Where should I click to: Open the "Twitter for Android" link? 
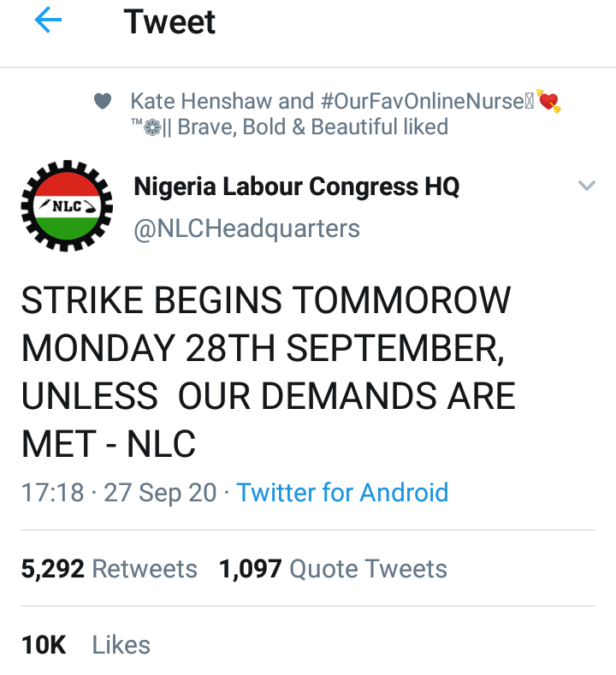[342, 493]
